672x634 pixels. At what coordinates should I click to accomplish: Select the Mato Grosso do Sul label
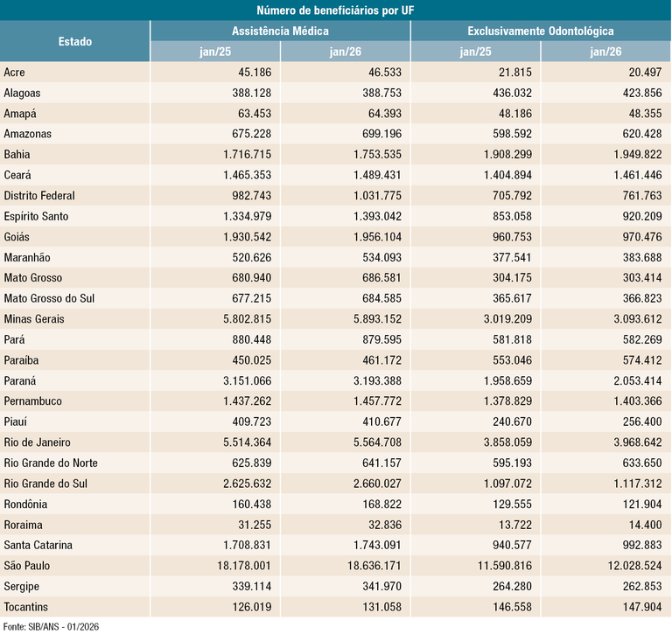tap(49, 298)
